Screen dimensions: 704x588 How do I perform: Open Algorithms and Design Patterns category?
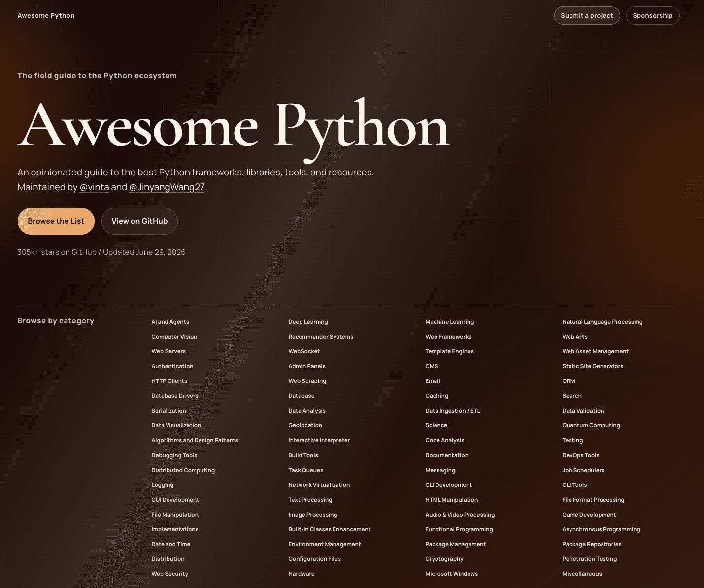[195, 440]
